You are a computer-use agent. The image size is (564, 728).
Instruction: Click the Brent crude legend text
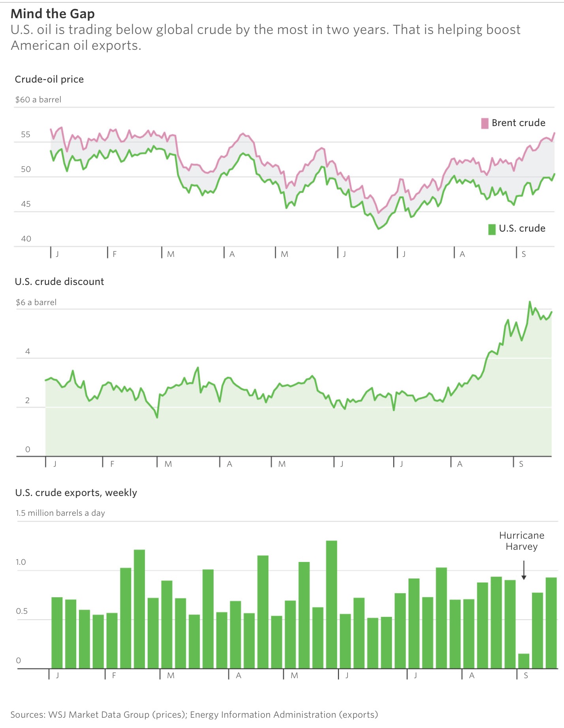pyautogui.click(x=518, y=123)
